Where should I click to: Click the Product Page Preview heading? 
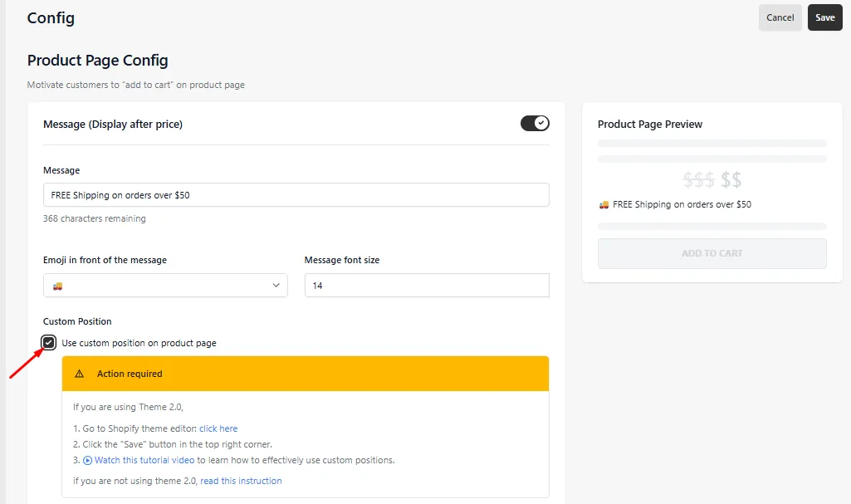coord(649,125)
